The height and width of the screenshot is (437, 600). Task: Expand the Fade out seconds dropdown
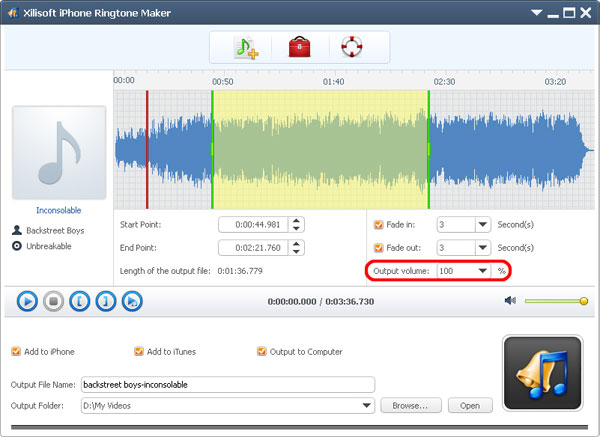(x=483, y=248)
